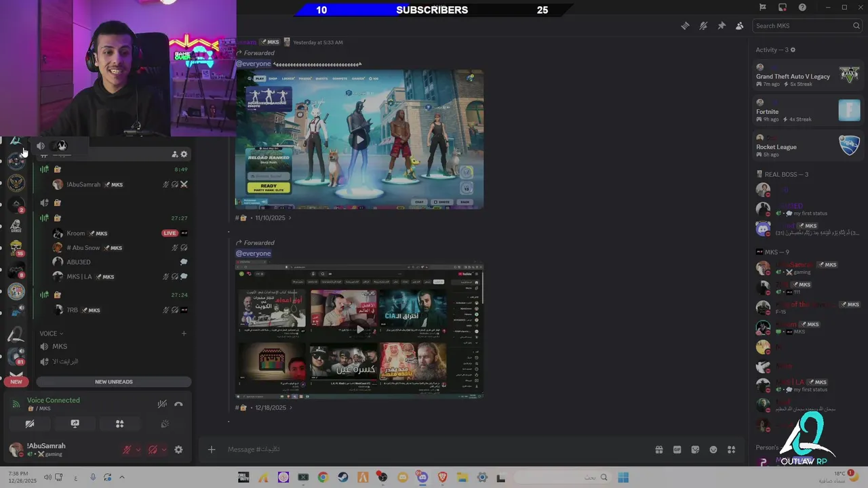Image resolution: width=868 pixels, height=488 pixels.
Task: Open the Threads icon in channel header
Action: click(x=685, y=26)
